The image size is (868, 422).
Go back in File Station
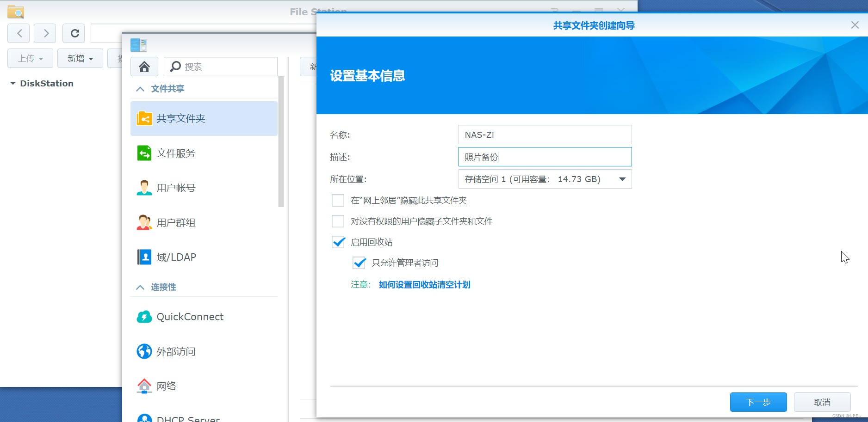click(19, 33)
